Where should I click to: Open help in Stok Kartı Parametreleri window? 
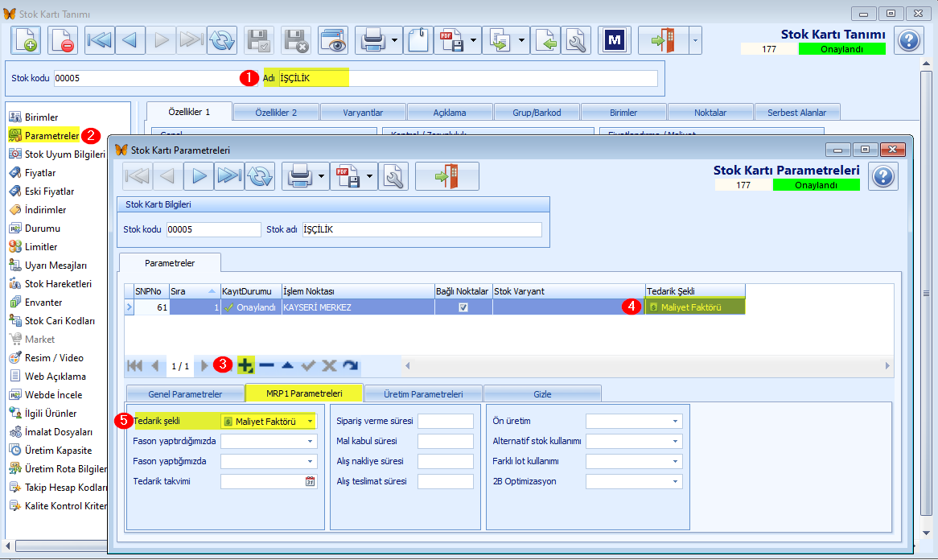(883, 176)
